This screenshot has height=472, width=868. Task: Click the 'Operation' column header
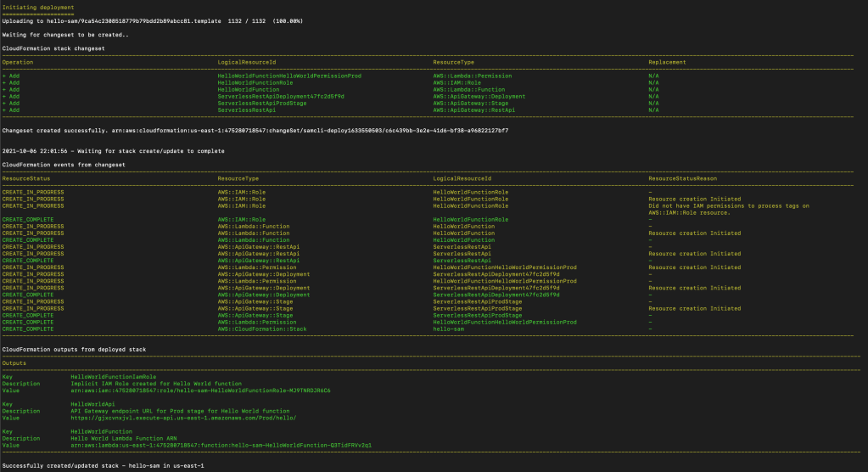tap(18, 62)
